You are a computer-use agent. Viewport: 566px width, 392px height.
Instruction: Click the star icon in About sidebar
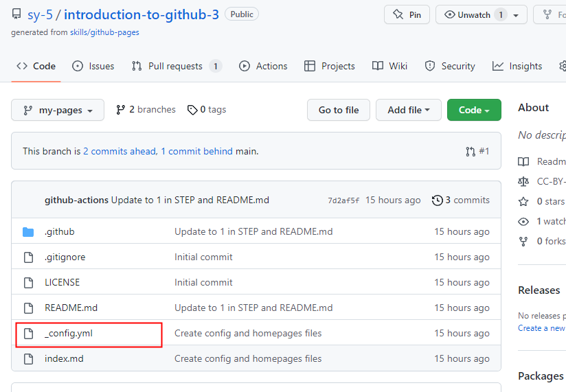[524, 202]
